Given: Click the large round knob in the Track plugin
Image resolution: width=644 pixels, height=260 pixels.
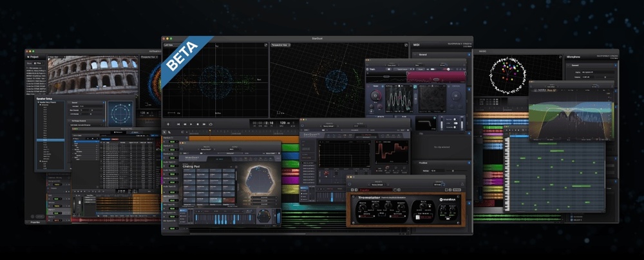Looking at the screenshot, I should click(377, 97).
